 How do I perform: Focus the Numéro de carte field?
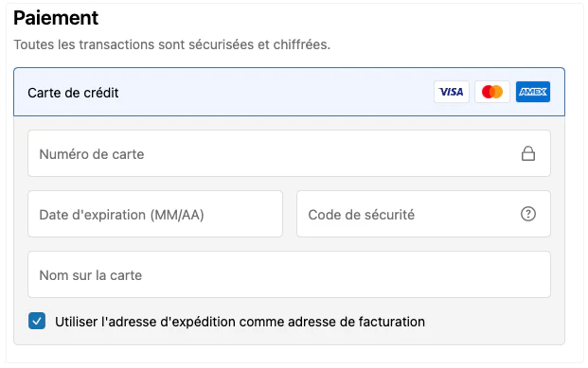[x=289, y=153]
